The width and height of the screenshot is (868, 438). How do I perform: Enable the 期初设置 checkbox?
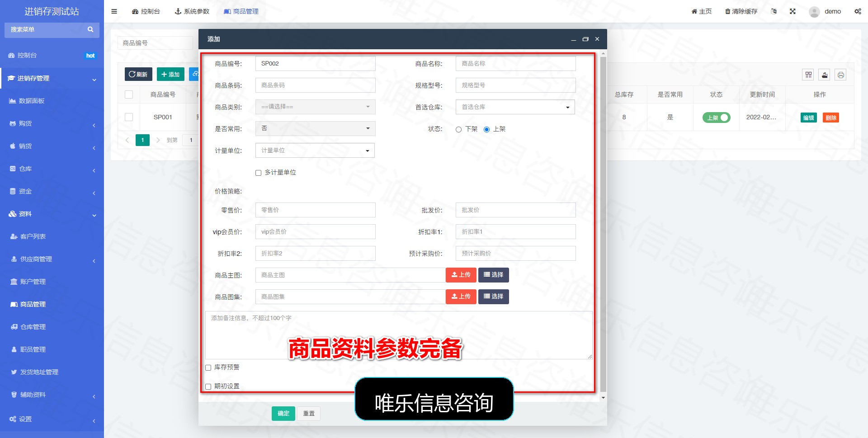208,386
